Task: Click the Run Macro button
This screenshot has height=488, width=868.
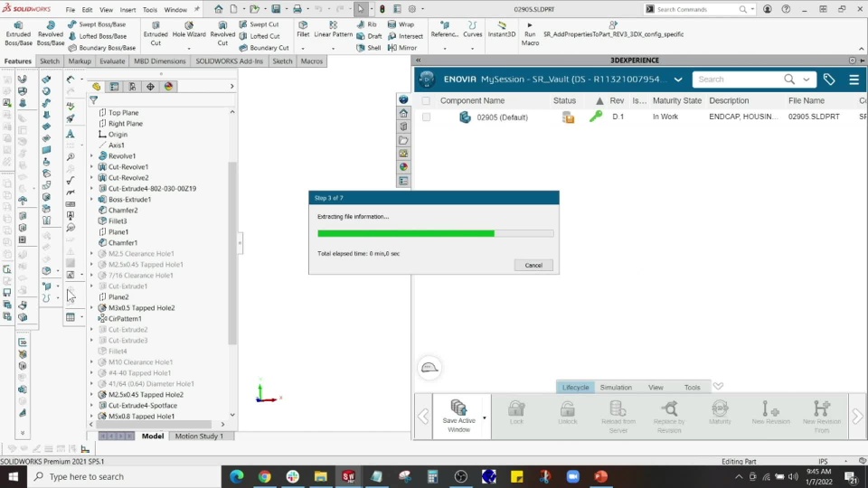Action: coord(530,33)
